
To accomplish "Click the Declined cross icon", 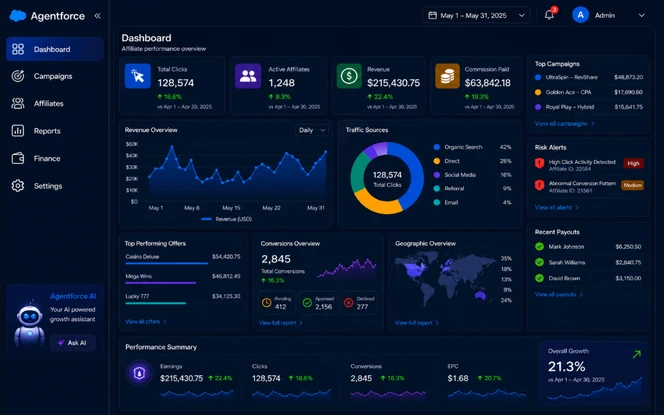I will [x=349, y=303].
